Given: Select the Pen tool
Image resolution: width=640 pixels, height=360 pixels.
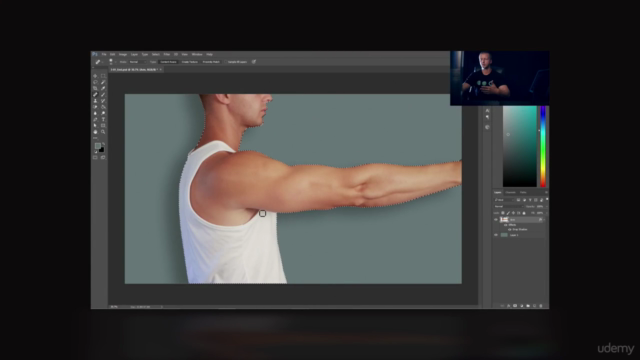Looking at the screenshot, I should (95, 119).
